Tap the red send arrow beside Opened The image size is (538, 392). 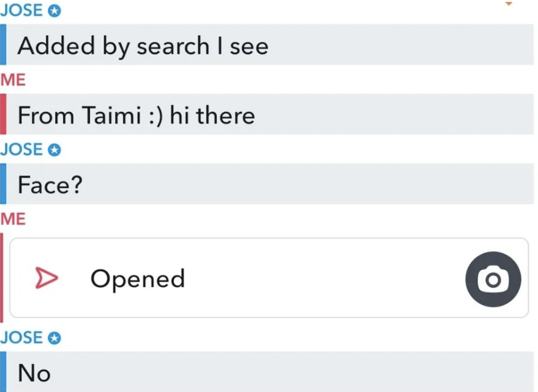point(47,279)
